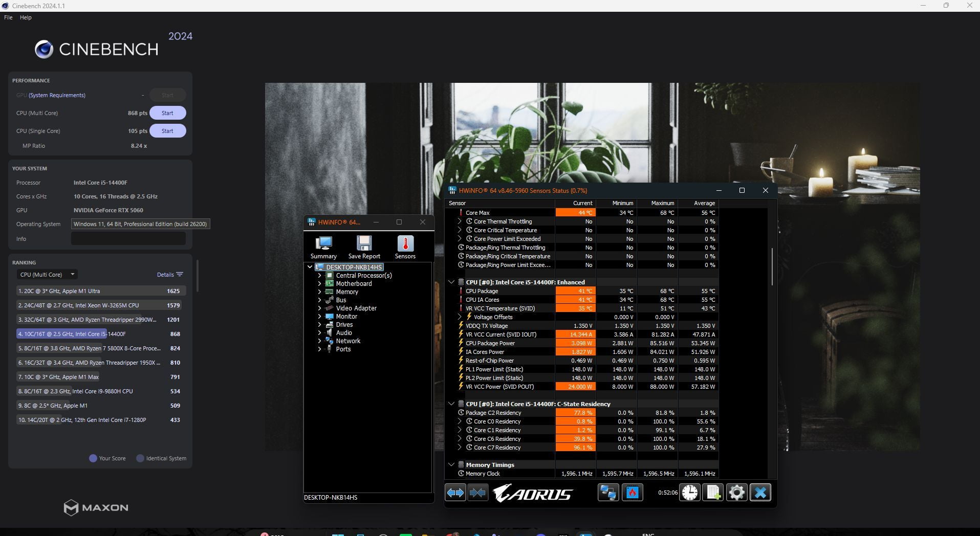
Task: Open the System Requirements link
Action: pos(57,95)
